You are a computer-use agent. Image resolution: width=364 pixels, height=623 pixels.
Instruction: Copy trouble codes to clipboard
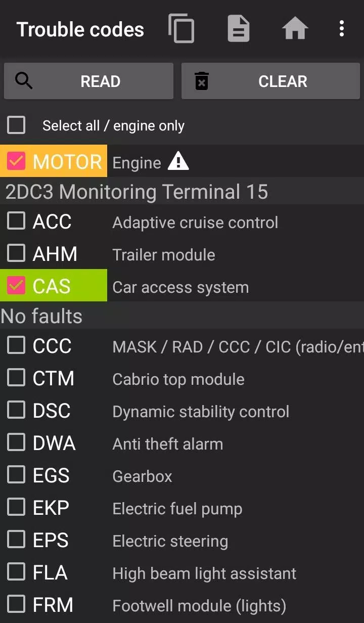181,28
